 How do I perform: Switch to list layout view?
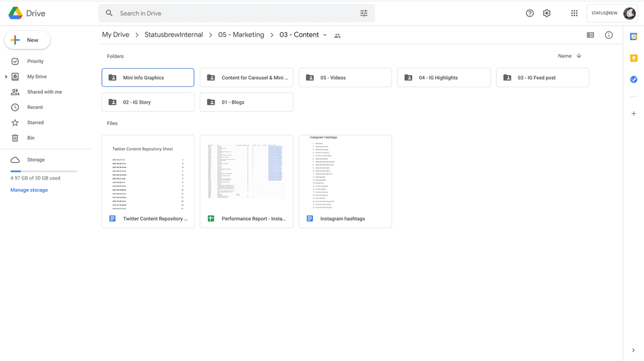click(x=590, y=35)
